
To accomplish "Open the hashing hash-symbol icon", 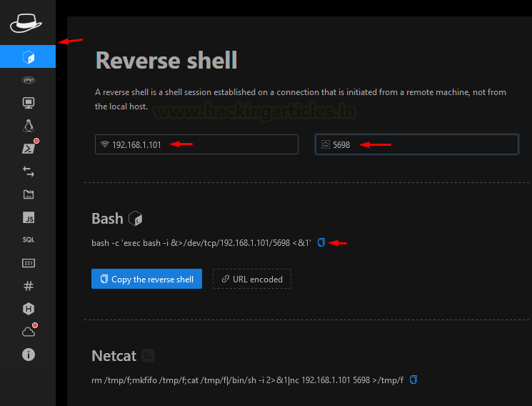I will [x=29, y=286].
